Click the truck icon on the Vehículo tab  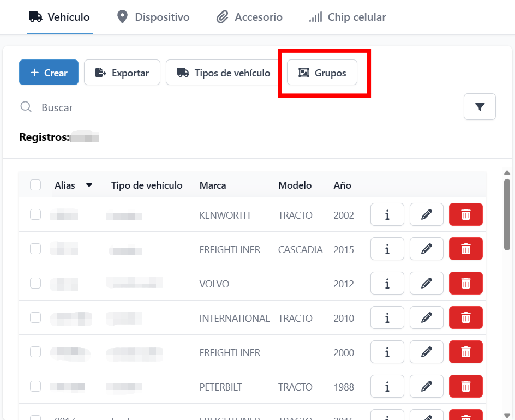tap(35, 16)
